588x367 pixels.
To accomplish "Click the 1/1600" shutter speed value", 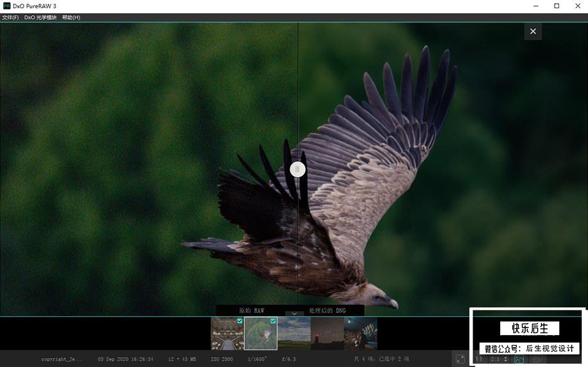I will tap(257, 359).
